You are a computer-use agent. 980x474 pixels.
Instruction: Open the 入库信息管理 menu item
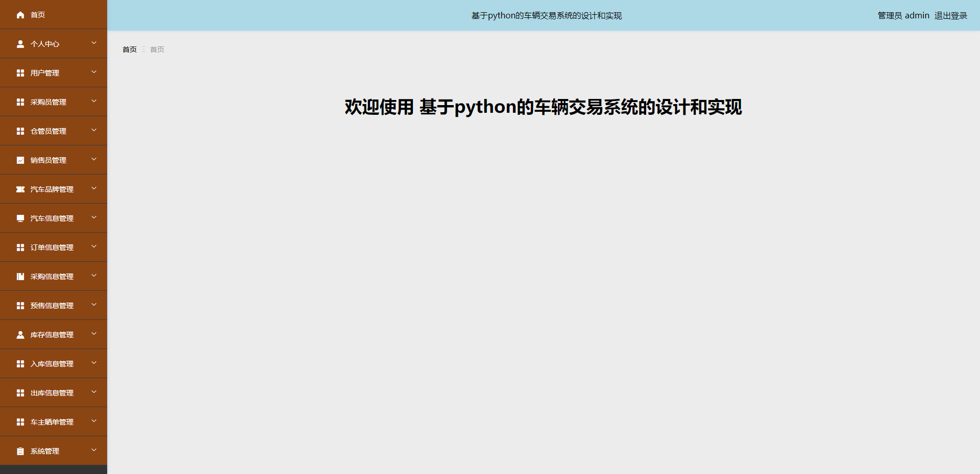pos(52,364)
